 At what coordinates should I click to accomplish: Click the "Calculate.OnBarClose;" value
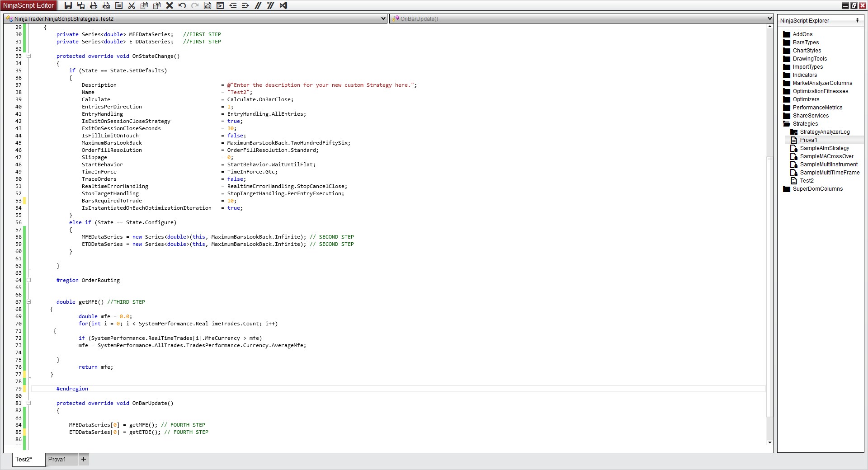pyautogui.click(x=260, y=99)
